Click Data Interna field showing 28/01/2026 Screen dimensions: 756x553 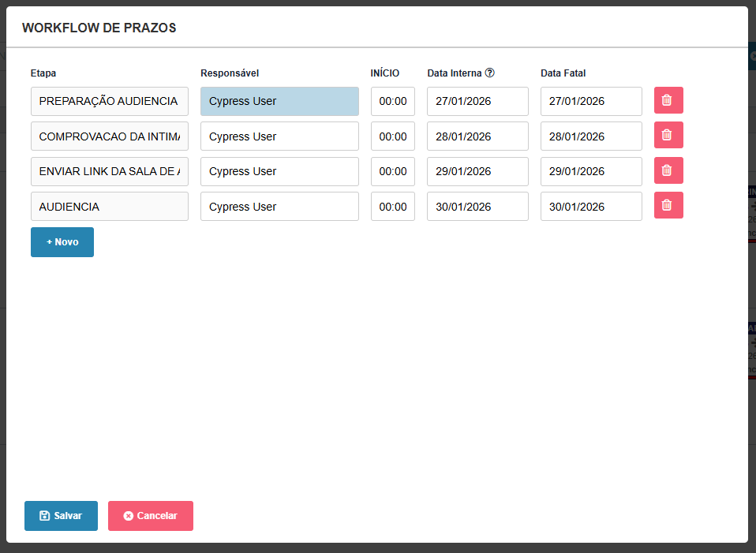click(x=477, y=136)
